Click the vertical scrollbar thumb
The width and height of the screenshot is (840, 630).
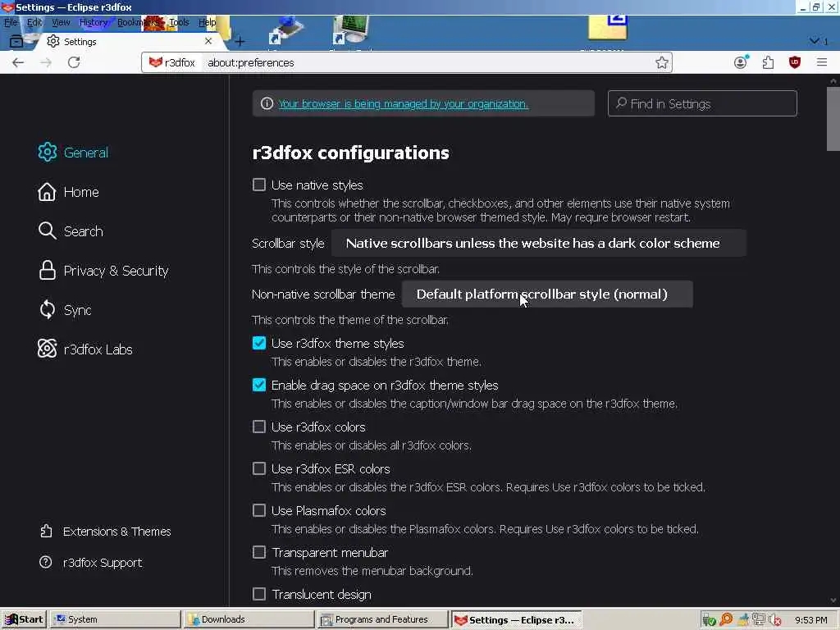coord(833,119)
